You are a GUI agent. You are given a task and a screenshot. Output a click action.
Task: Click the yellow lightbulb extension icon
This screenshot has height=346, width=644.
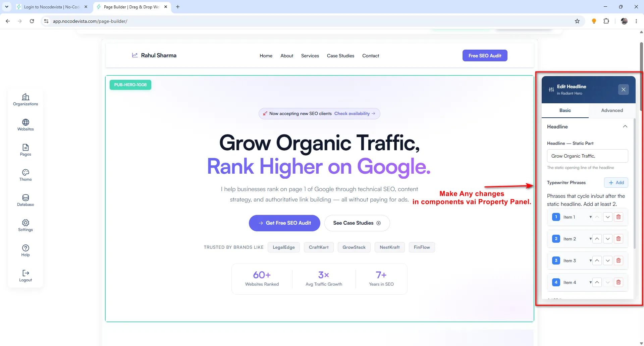pos(594,21)
